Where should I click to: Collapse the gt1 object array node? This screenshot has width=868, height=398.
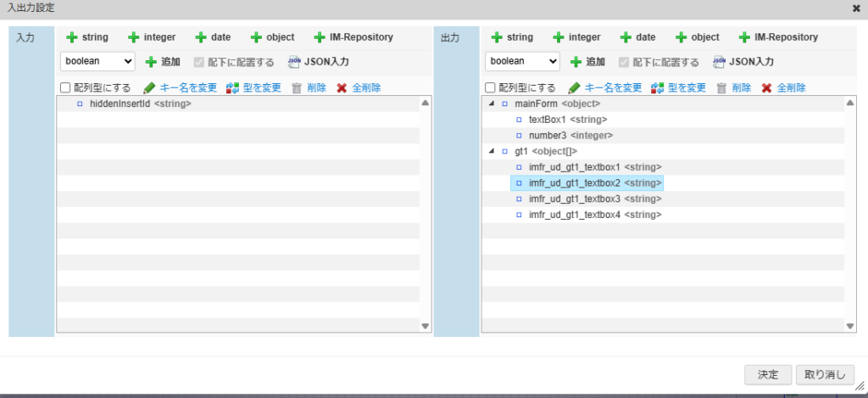pos(492,151)
